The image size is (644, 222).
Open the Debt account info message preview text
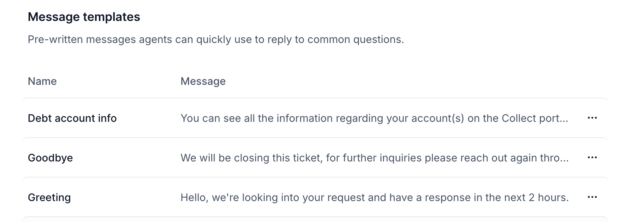374,118
